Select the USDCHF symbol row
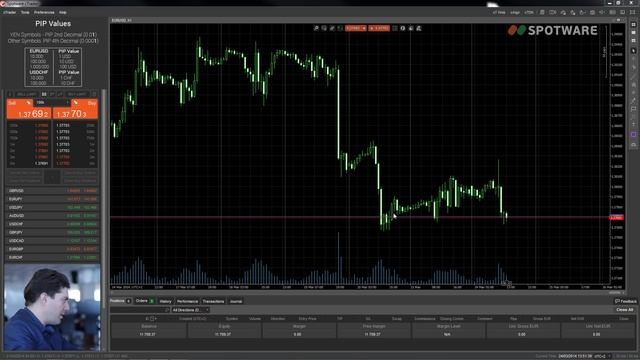 click(52, 224)
